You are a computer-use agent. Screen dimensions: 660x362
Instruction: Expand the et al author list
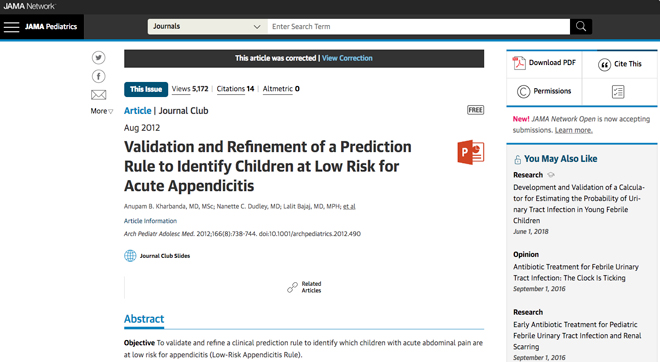coord(349,206)
